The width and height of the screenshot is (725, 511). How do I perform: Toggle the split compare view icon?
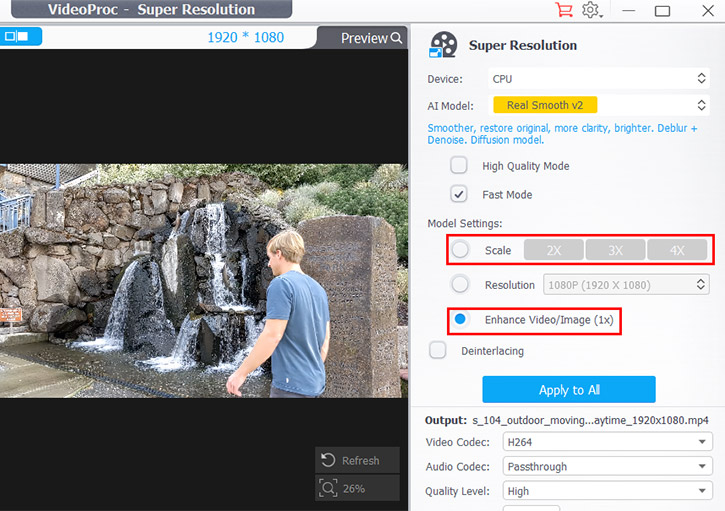[x=17, y=36]
